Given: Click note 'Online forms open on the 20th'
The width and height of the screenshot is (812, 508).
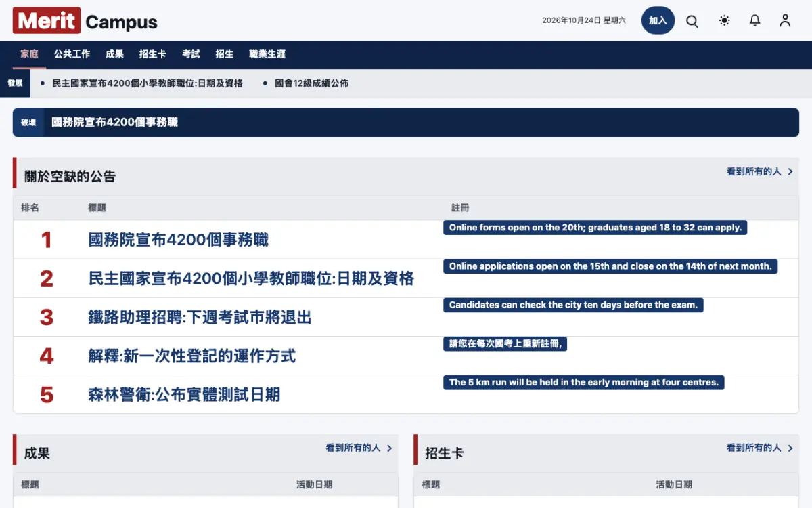Looking at the screenshot, I should click(595, 228).
